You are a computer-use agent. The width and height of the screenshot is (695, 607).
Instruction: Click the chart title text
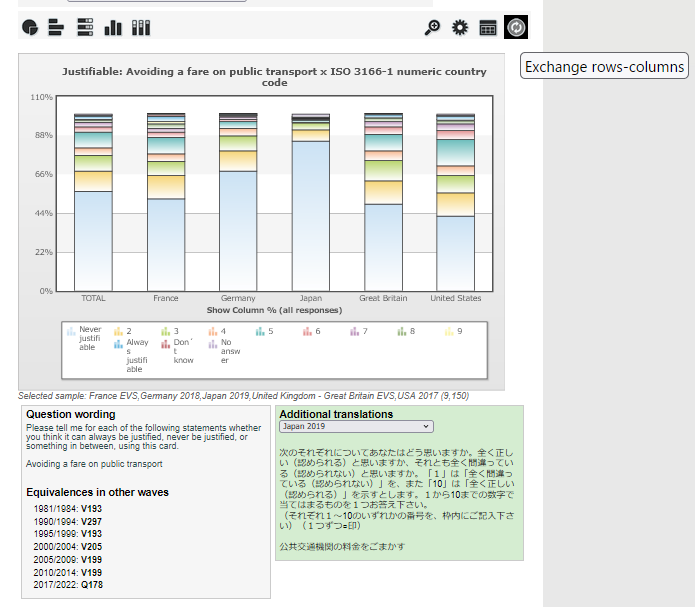pos(274,77)
